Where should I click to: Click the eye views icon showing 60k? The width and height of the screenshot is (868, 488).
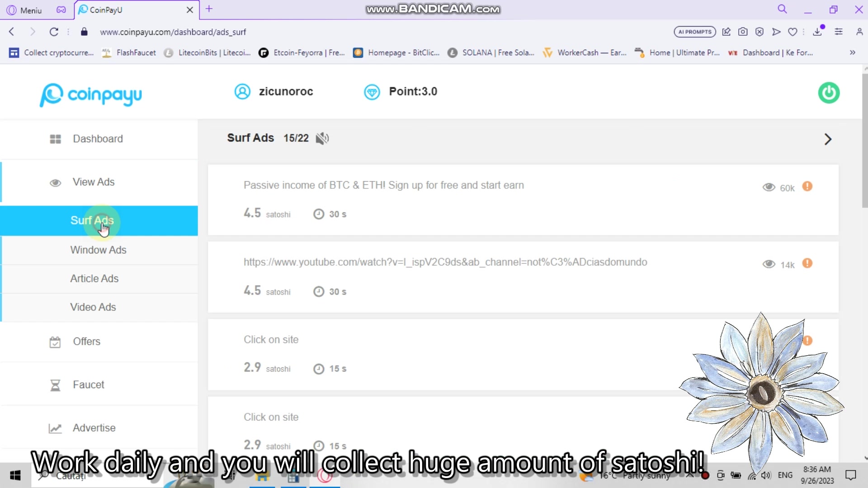pos(769,188)
